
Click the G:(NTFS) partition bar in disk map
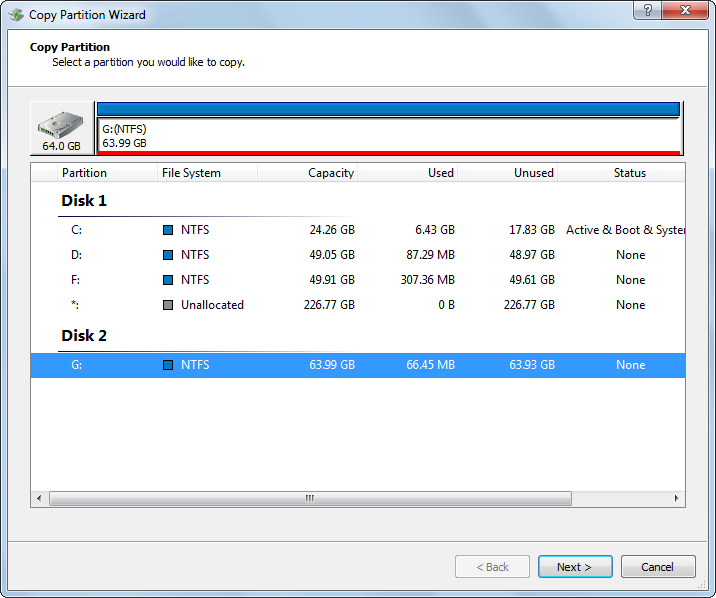tap(389, 128)
